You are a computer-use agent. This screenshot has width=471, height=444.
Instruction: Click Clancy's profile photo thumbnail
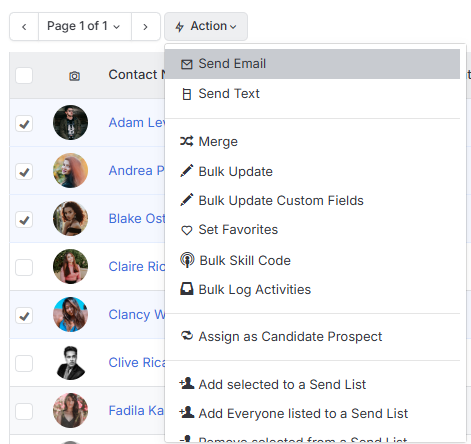click(x=70, y=314)
